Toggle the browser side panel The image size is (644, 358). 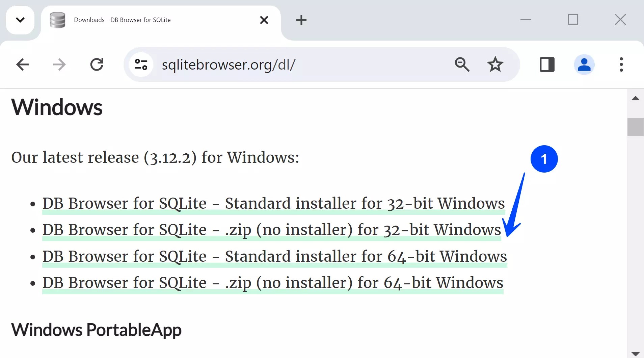point(547,65)
